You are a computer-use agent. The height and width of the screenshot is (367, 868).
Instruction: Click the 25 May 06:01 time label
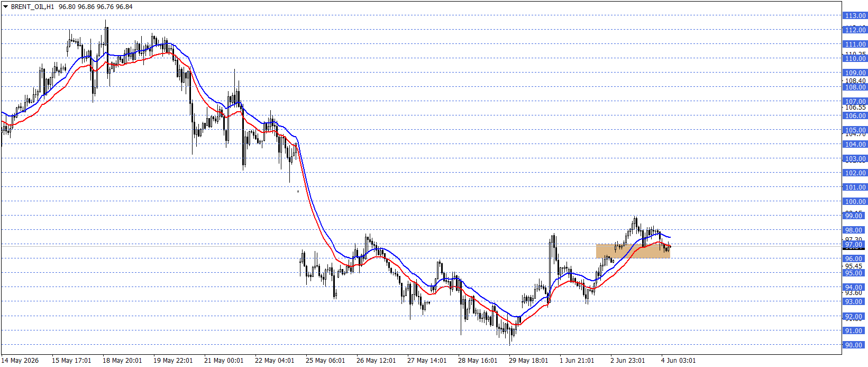click(325, 361)
